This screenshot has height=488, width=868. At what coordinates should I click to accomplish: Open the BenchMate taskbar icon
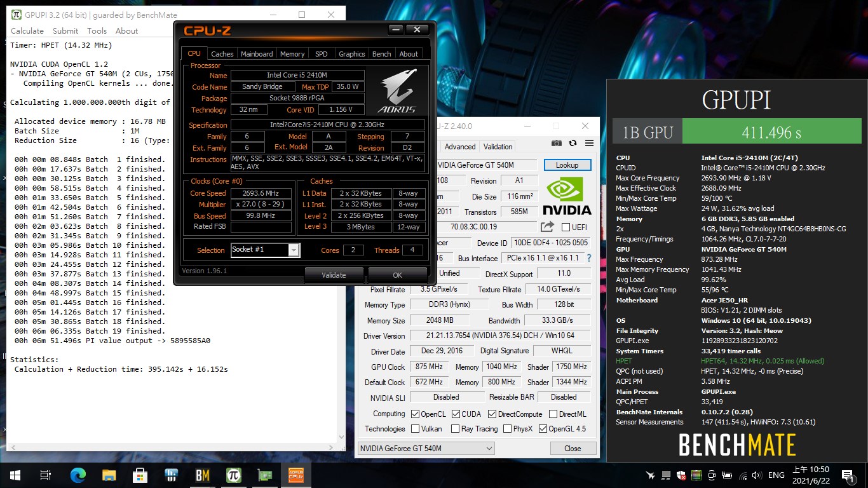pos(203,475)
